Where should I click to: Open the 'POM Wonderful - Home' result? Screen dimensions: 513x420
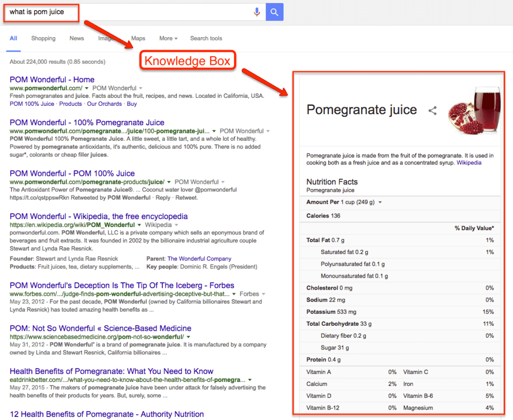pyautogui.click(x=52, y=80)
